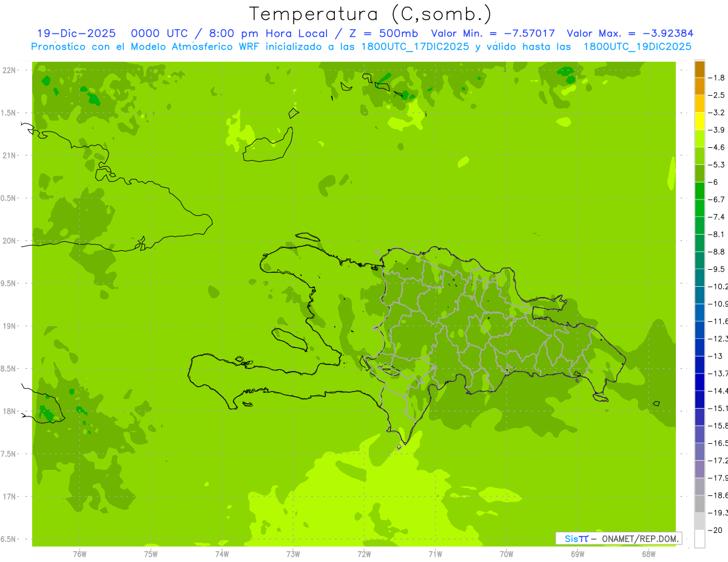Click the "-20" color bar value
The height and width of the screenshot is (562, 728).
716,530
